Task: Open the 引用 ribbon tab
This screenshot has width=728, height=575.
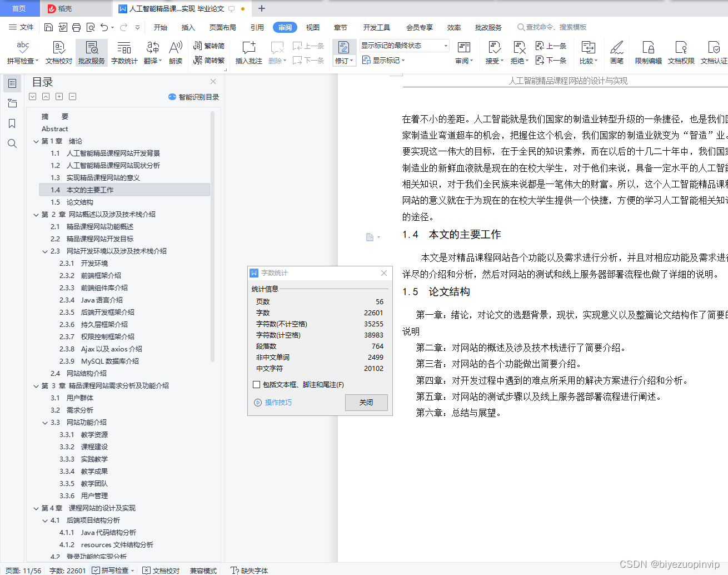Action: click(x=257, y=27)
